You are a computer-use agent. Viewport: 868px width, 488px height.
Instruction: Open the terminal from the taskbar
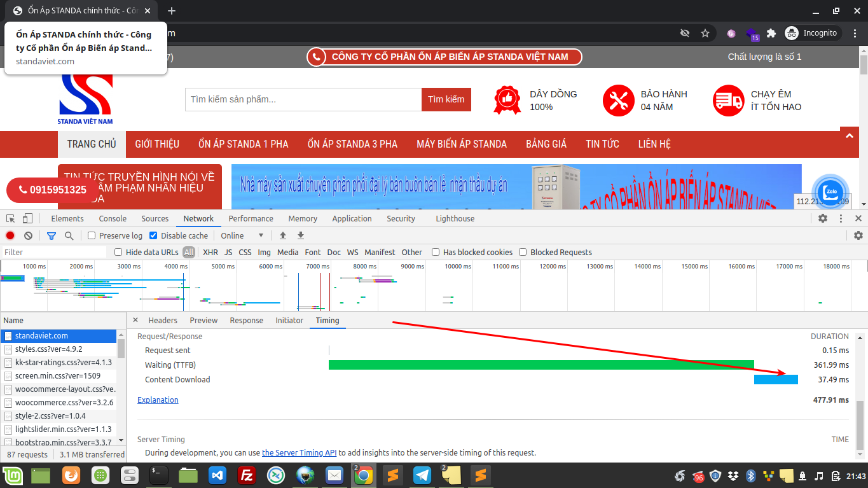click(x=158, y=475)
